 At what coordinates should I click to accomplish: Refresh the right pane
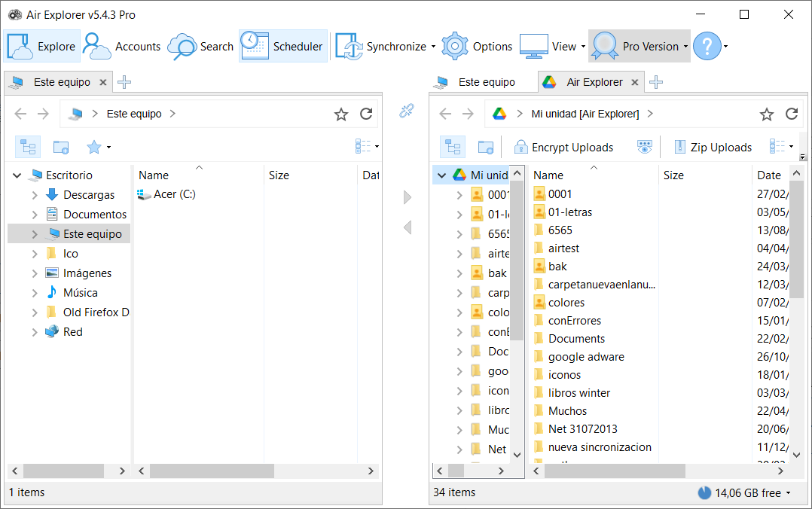tap(791, 114)
